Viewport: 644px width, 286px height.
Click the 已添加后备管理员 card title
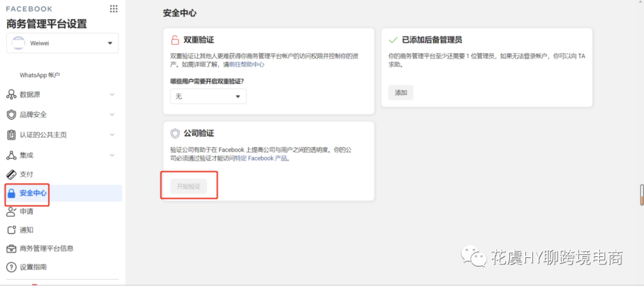(x=432, y=40)
